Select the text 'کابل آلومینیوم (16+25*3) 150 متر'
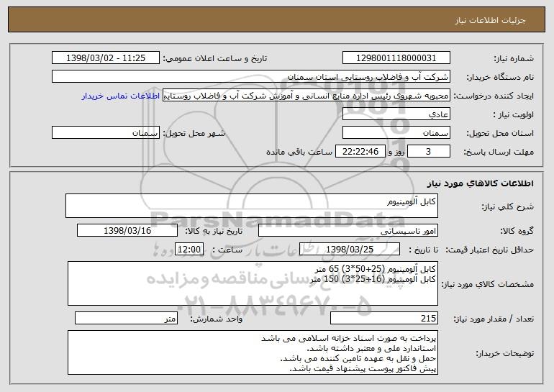This screenshot has width=554, height=392. (x=373, y=279)
